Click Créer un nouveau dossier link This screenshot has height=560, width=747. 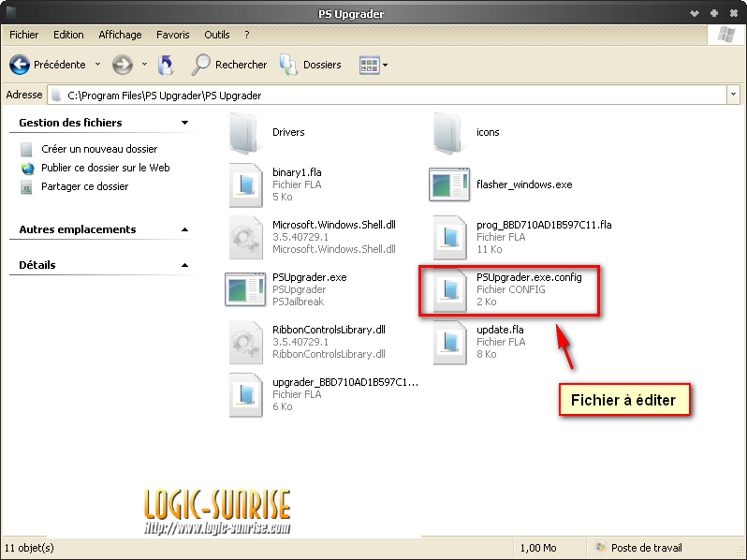[x=99, y=149]
